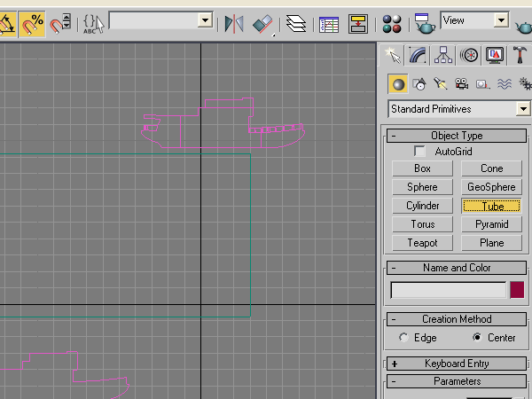Switch to the Display panel tab

click(x=495, y=55)
